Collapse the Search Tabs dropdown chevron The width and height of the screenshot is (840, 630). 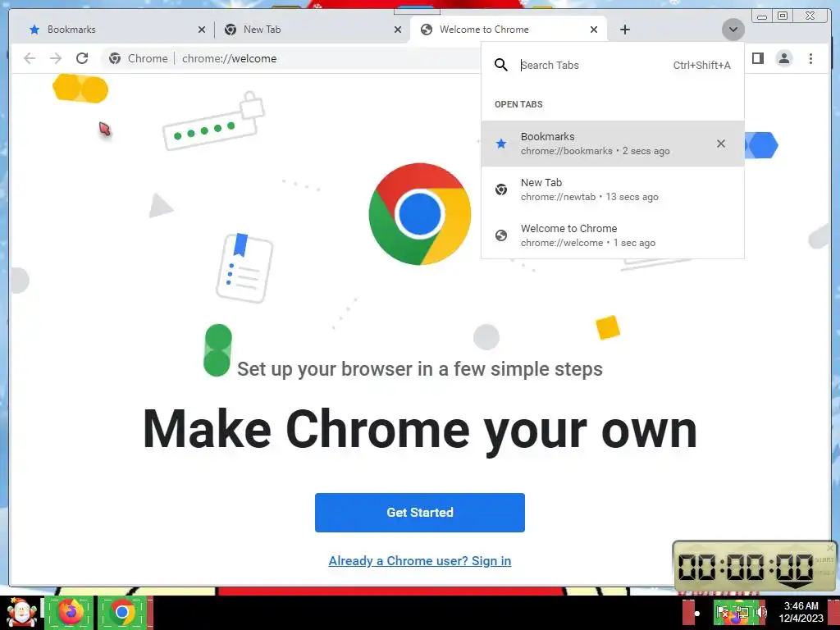tap(733, 30)
